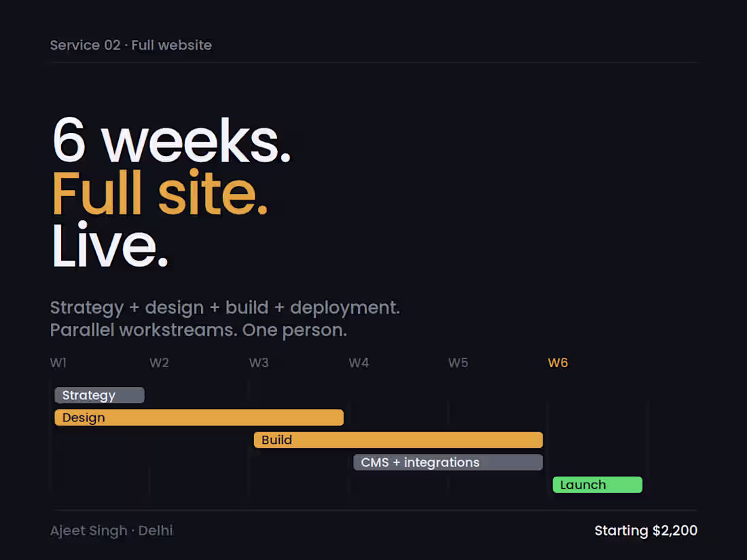
Task: Select the orange Design timeline bar
Action: pyautogui.click(x=199, y=417)
